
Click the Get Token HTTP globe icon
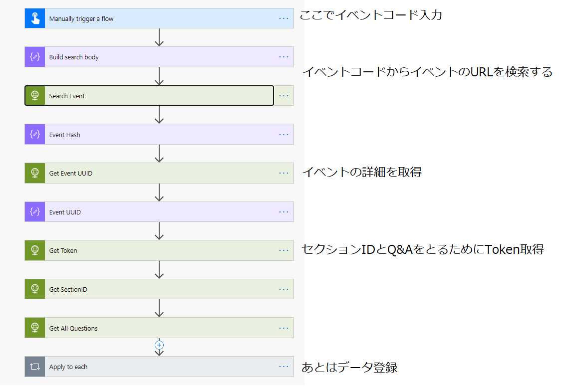[35, 250]
